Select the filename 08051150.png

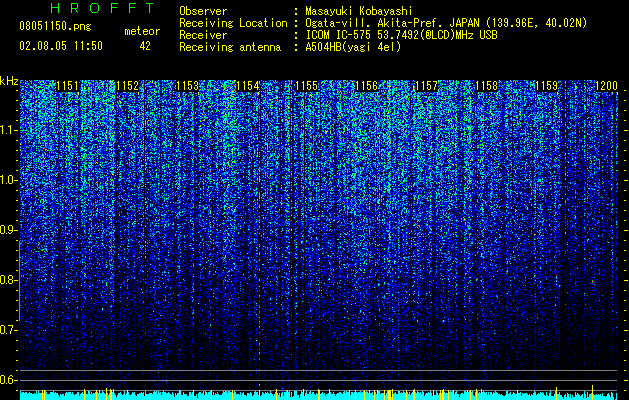tap(55, 26)
